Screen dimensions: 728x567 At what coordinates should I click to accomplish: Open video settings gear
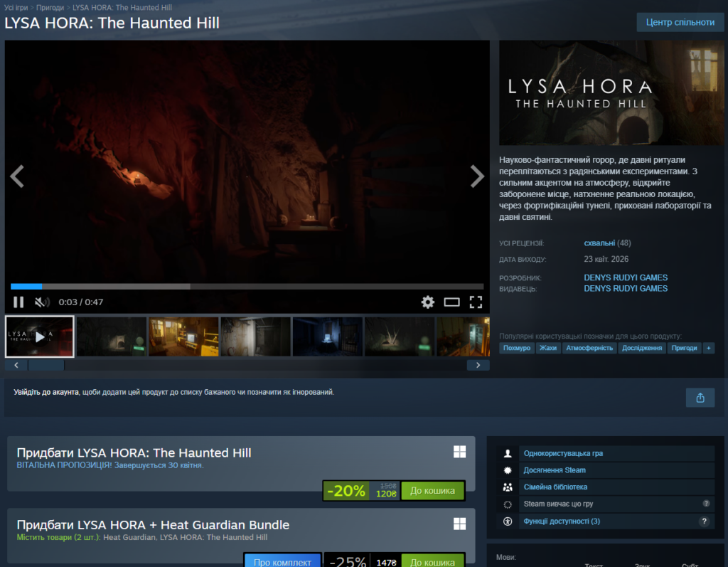pos(427,302)
